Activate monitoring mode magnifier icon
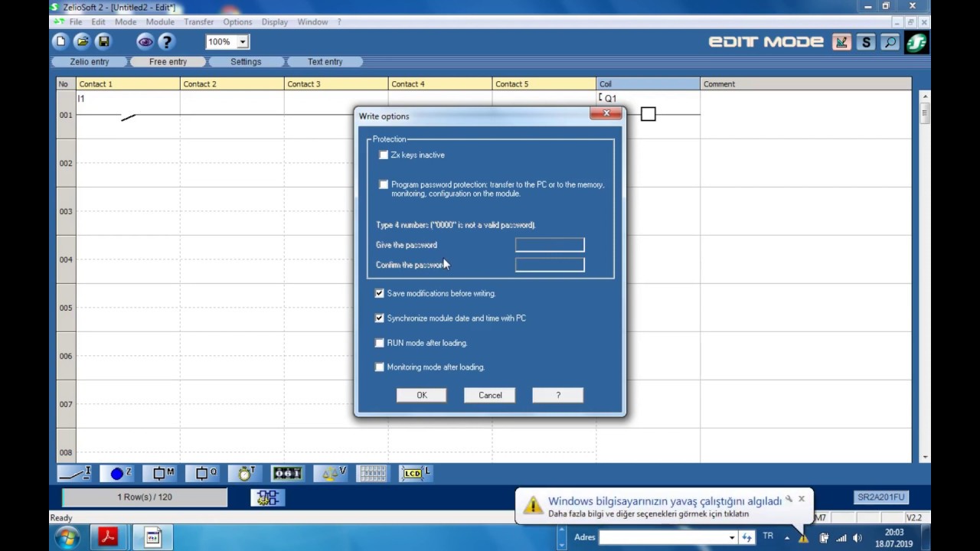 tap(889, 42)
